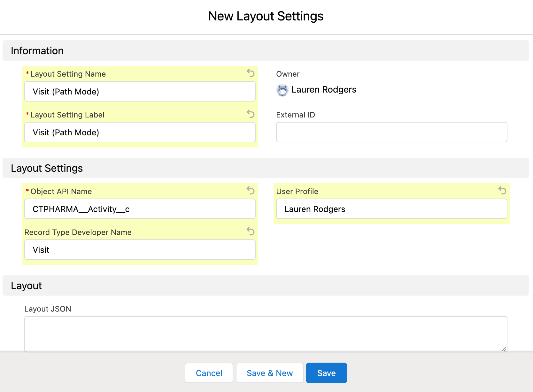The image size is (533, 392).
Task: Click the Layout Setting Label field
Action: [140, 132]
